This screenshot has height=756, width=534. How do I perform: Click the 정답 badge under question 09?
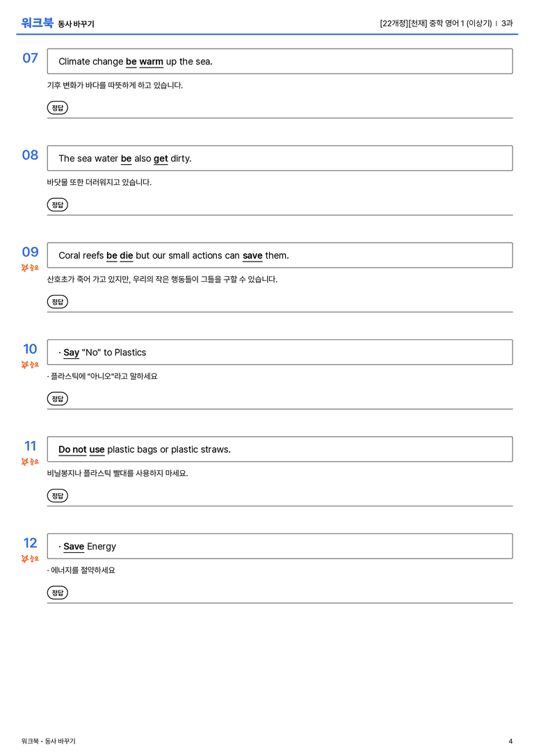[57, 302]
